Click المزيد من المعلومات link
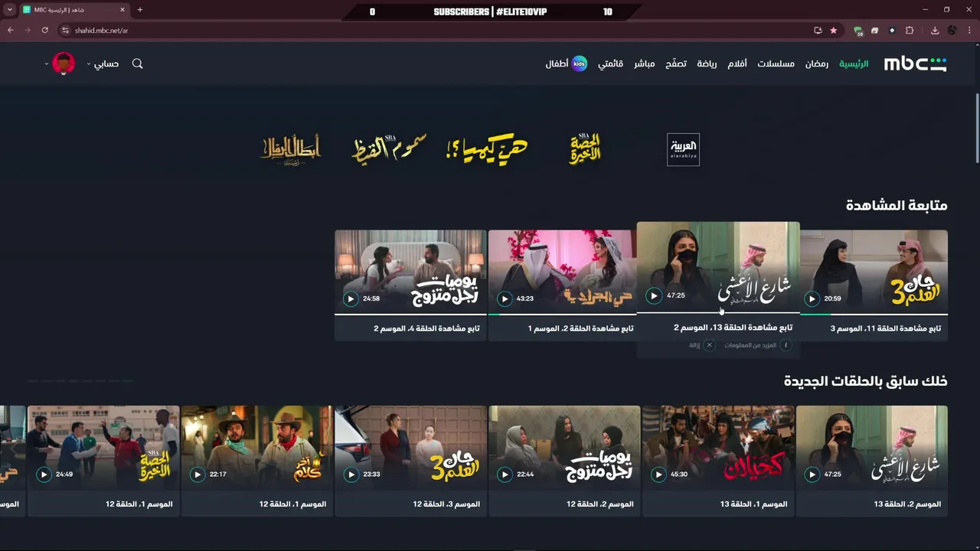The width and height of the screenshot is (980, 551). click(750, 345)
